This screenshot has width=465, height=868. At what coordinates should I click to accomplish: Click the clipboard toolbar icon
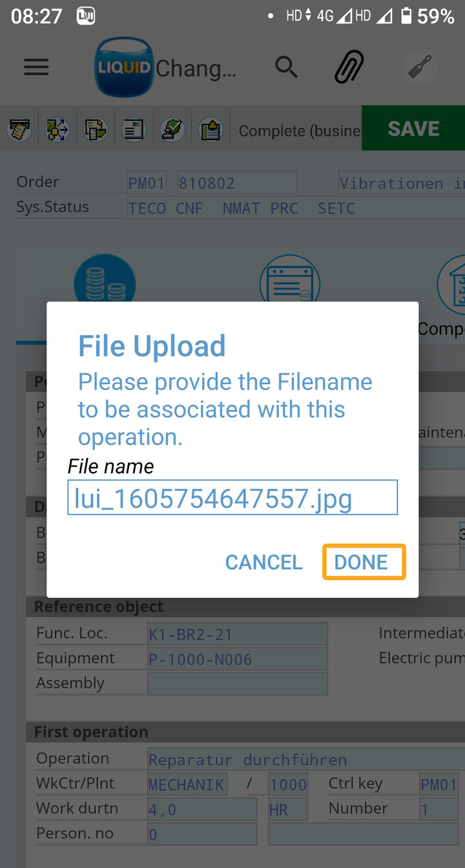click(x=211, y=130)
